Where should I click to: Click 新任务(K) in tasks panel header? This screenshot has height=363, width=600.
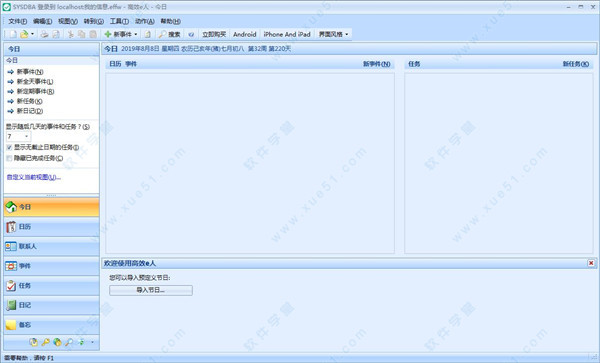[x=576, y=64]
